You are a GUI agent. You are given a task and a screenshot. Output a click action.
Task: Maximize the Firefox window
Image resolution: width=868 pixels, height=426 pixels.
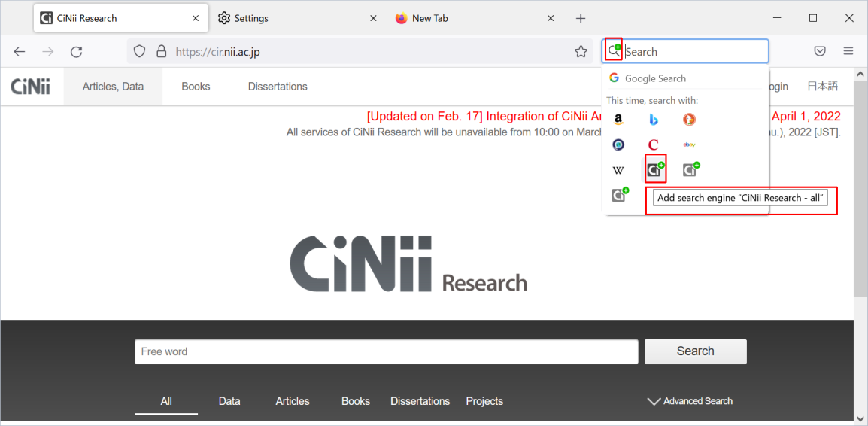[812, 18]
